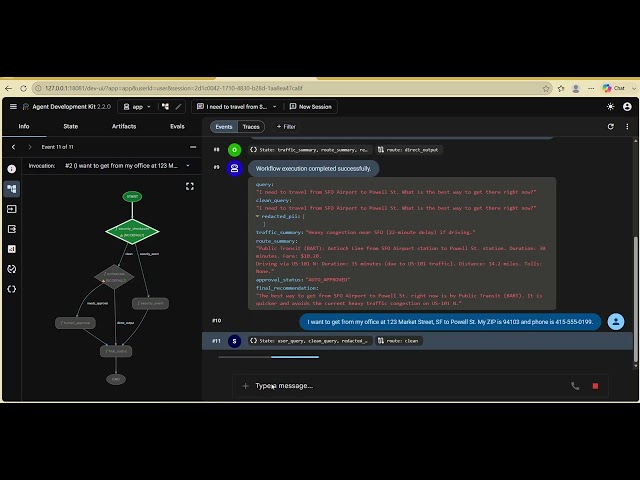The height and width of the screenshot is (480, 640).
Task: Select the chart icon in side rail
Action: tap(11, 249)
